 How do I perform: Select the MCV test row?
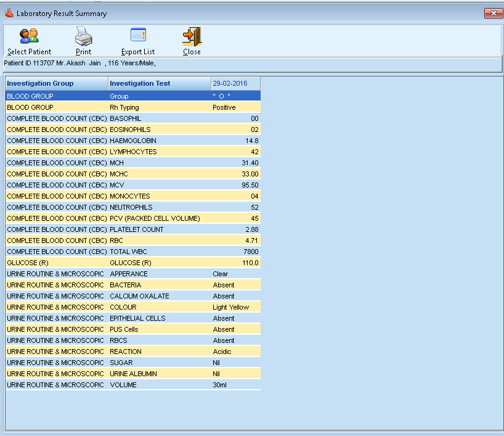pyautogui.click(x=133, y=185)
